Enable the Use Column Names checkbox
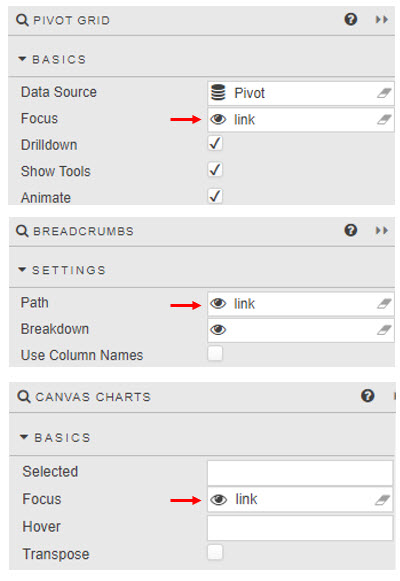This screenshot has width=400, height=581. pos(215,353)
